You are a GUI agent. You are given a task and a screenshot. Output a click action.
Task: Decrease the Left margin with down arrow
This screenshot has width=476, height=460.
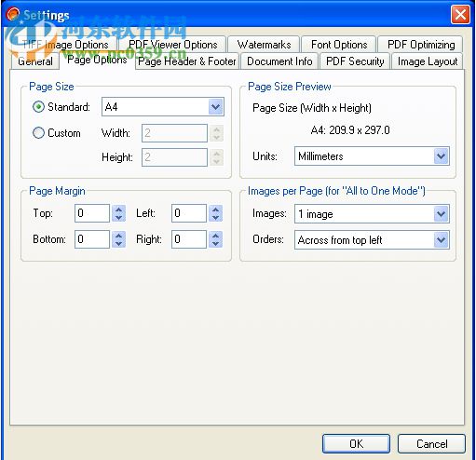click(216, 218)
